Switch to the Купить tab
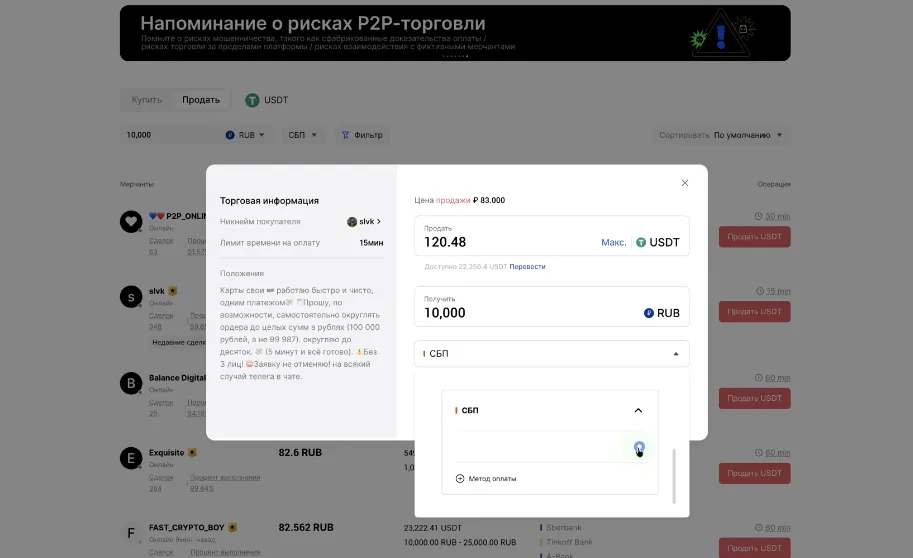The width and height of the screenshot is (913, 558). [x=147, y=100]
